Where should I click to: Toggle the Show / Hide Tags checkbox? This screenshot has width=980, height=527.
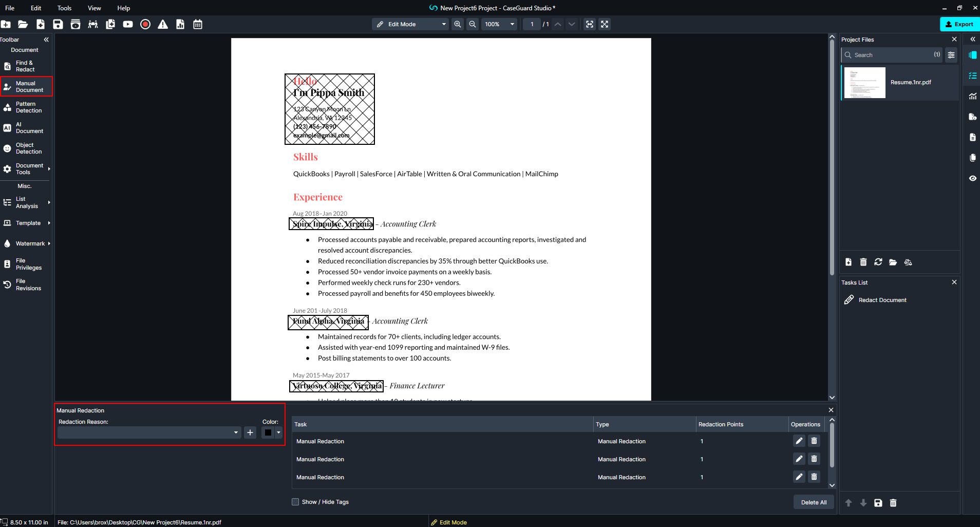point(296,502)
